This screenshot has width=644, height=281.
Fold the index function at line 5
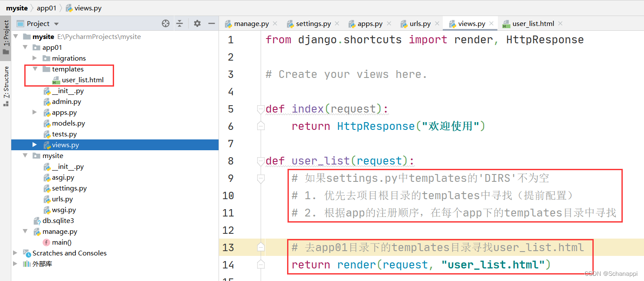pyautogui.click(x=261, y=109)
